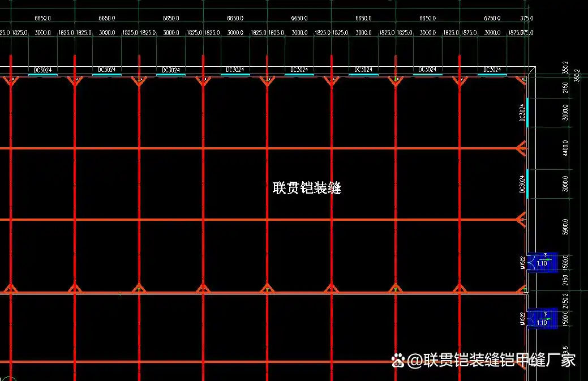Select upper cyan DC3024 window on right wall
588x381 pixels.
pos(527,112)
